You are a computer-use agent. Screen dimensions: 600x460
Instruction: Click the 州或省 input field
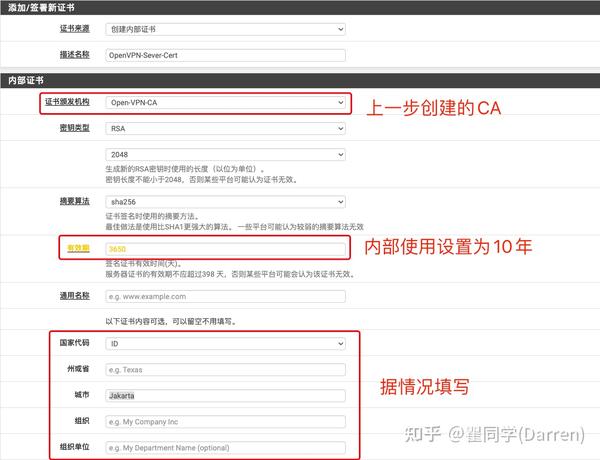pos(225,370)
